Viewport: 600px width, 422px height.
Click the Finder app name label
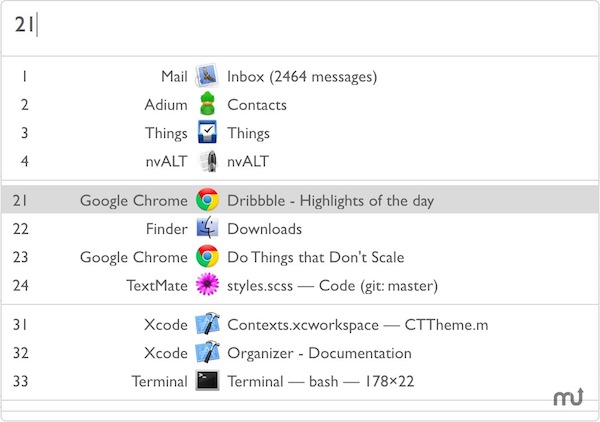166,229
